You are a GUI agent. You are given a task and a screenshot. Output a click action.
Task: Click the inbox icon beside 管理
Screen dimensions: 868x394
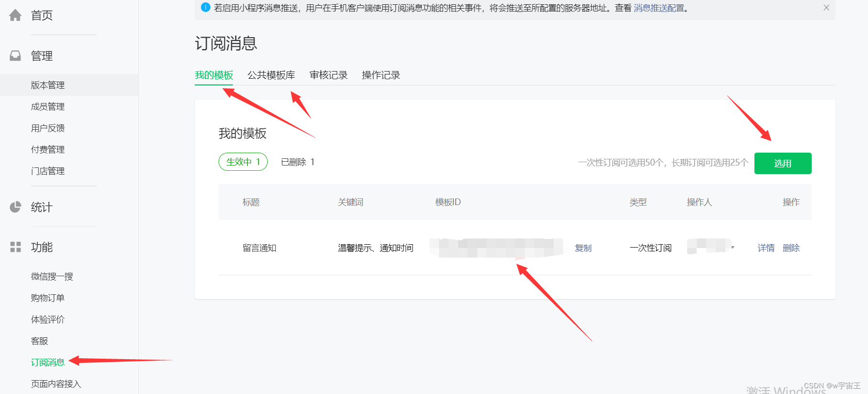click(15, 56)
